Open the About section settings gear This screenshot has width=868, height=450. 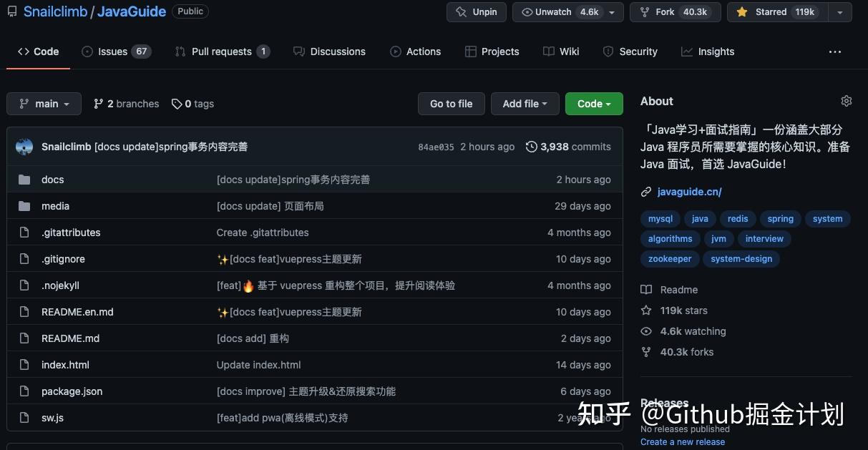pos(847,101)
